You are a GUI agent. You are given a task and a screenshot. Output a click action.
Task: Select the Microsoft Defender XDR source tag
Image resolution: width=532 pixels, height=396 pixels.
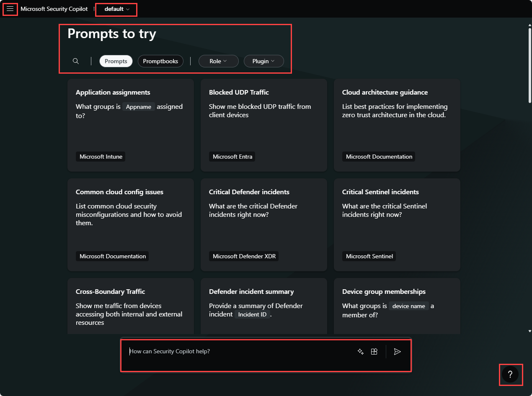244,256
